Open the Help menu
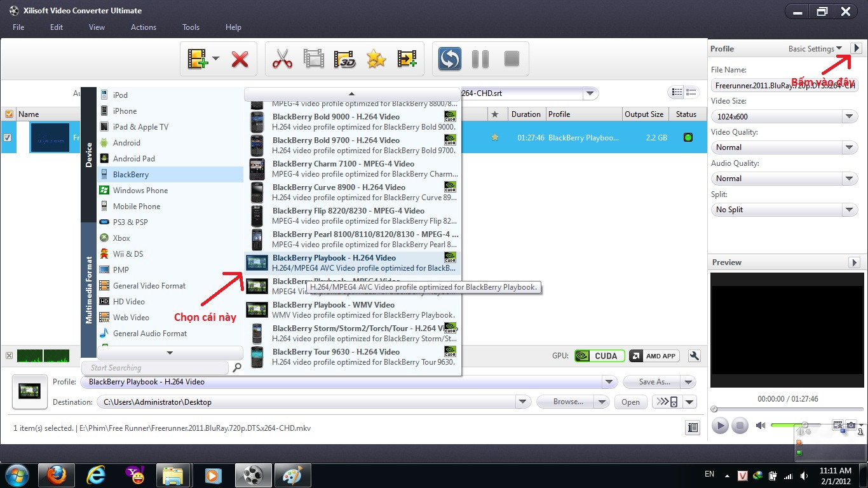 233,27
